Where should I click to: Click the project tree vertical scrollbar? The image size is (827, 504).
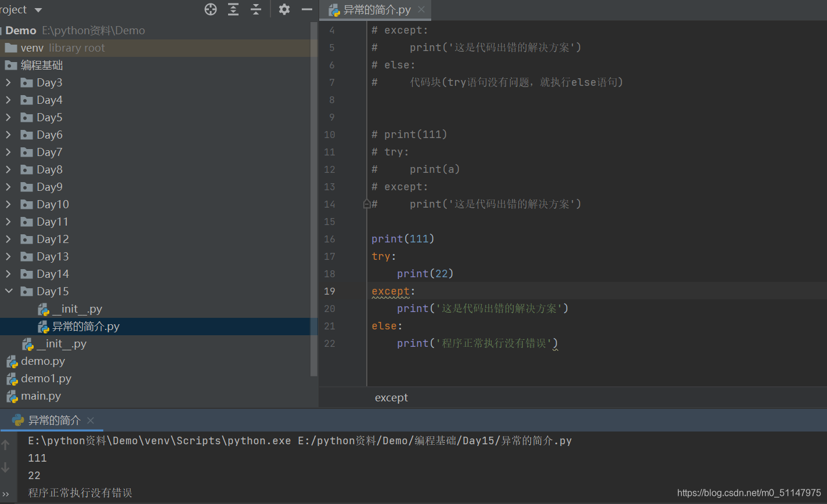pos(314,199)
